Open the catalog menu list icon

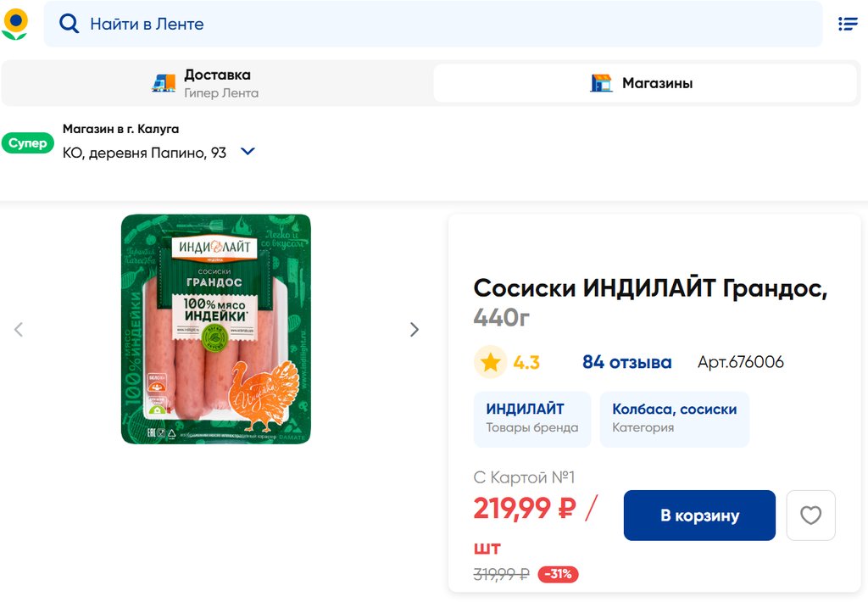[848, 24]
